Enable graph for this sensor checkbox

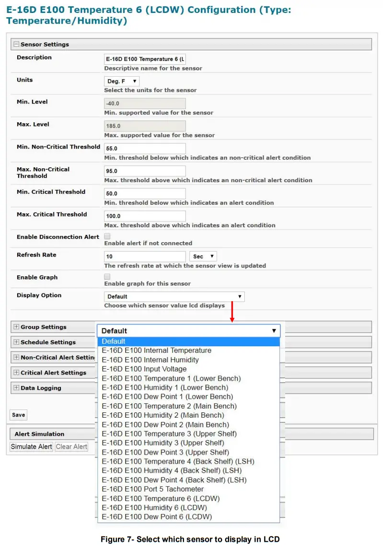point(107,277)
